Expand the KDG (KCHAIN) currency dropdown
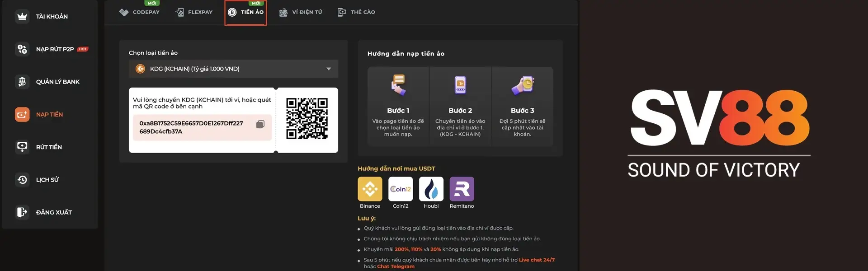This screenshot has height=271, width=868. coord(233,69)
